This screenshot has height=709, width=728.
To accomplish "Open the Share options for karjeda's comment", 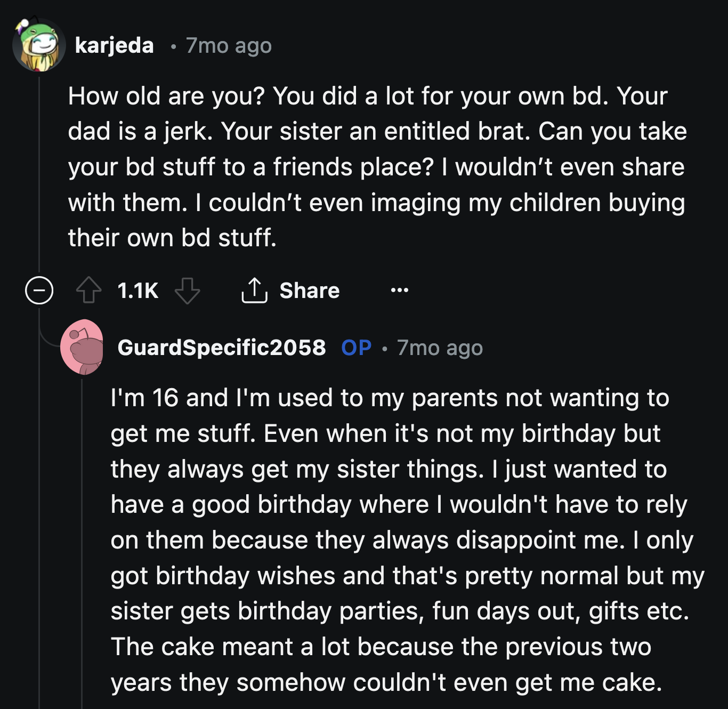I will pos(290,291).
